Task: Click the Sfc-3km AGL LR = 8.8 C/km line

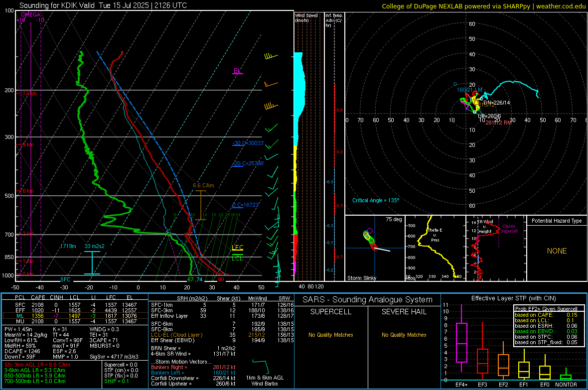Action: click(37, 365)
